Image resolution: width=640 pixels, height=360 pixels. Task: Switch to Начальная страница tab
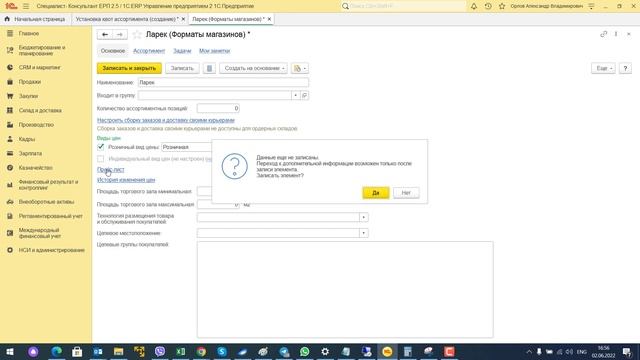click(35, 19)
